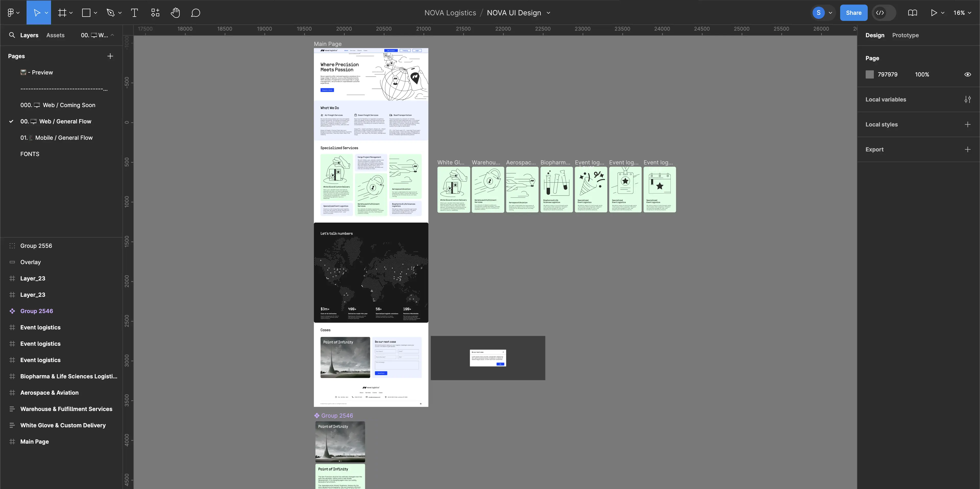Viewport: 980px width, 489px height.
Task: Present prototype with play icon
Action: click(934, 12)
